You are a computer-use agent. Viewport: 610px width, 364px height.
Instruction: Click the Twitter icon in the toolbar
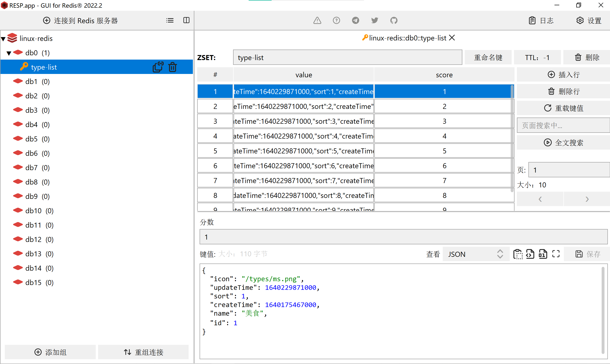click(374, 20)
